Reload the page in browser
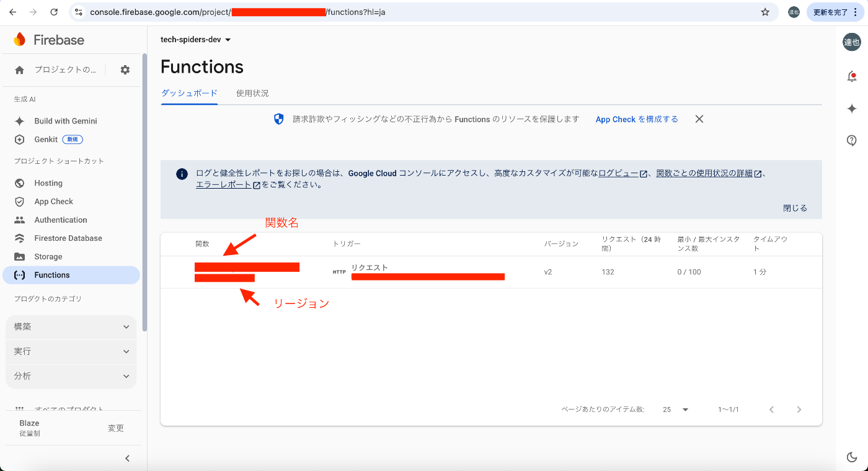 point(54,12)
